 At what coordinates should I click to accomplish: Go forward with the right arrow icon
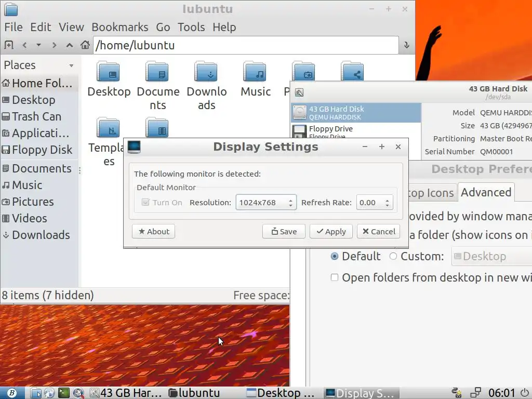54,45
